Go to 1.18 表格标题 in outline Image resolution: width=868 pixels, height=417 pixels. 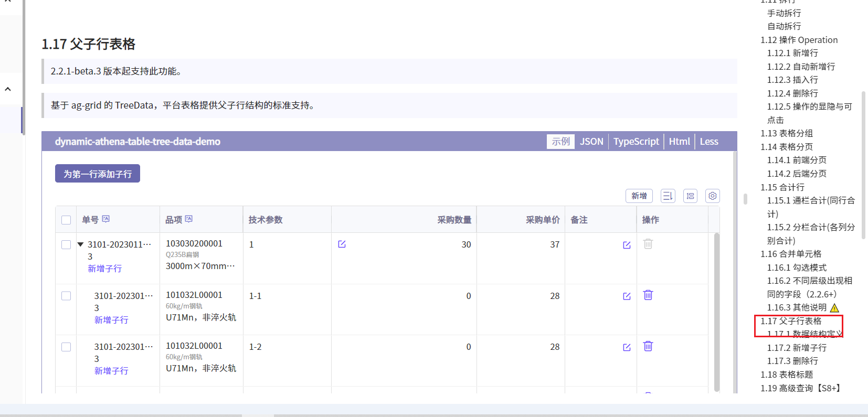click(x=787, y=375)
